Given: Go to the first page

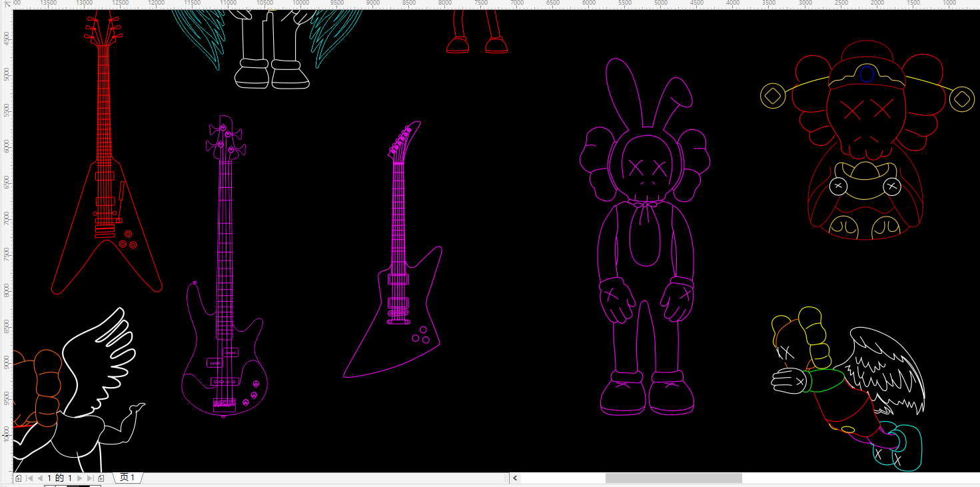Looking at the screenshot, I should (29, 478).
